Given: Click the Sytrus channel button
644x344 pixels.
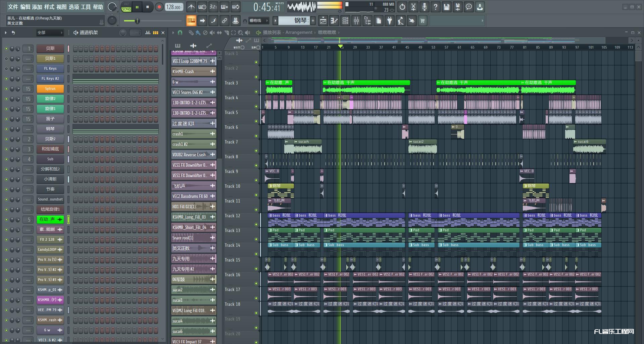Looking at the screenshot, I should 50,89.
